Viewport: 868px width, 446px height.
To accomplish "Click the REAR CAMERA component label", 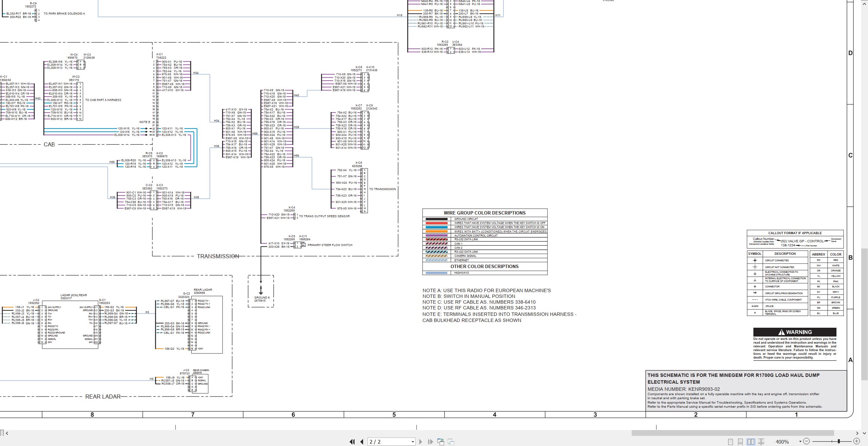I will click(201, 370).
